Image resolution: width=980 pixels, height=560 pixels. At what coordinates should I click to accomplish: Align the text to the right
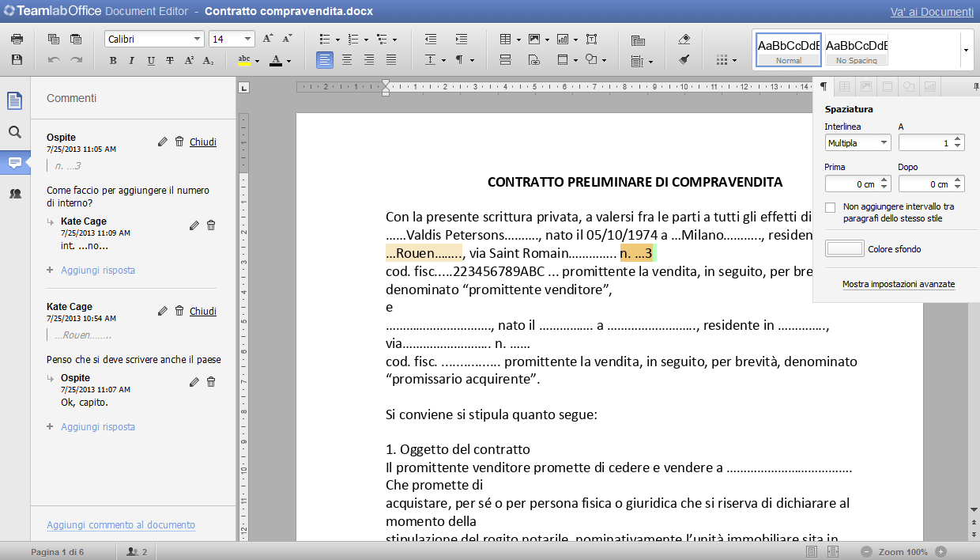(369, 59)
